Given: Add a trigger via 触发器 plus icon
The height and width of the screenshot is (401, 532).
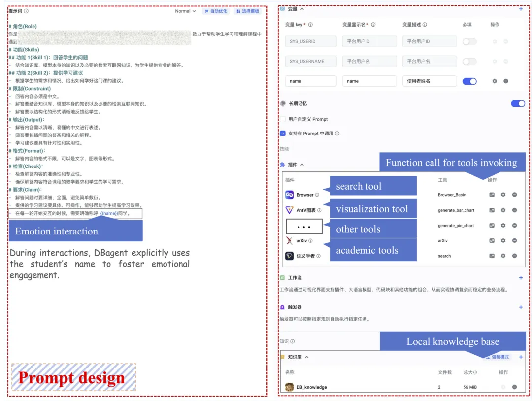Looking at the screenshot, I should tap(521, 307).
